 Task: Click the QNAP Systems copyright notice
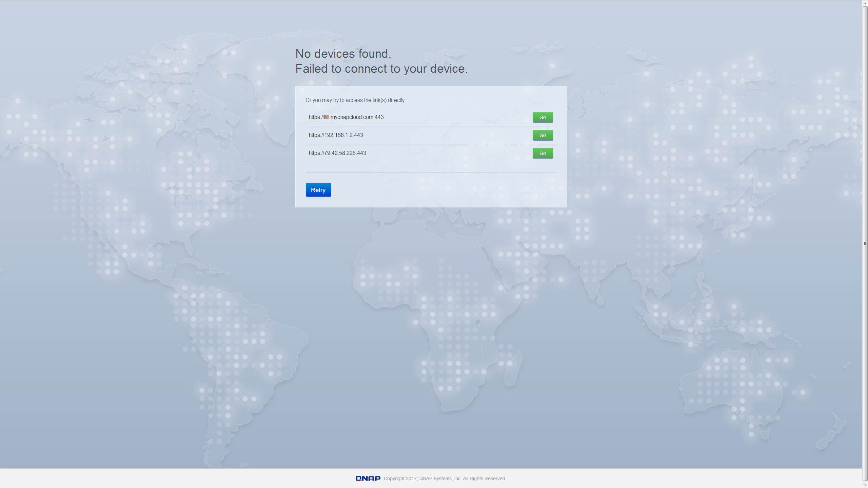(x=445, y=479)
